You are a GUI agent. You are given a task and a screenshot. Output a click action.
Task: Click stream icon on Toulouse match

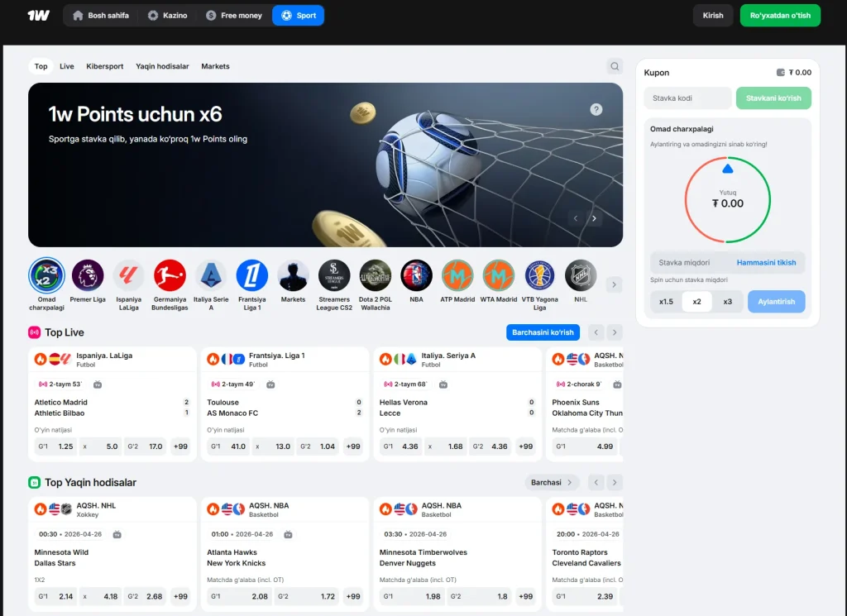(270, 384)
